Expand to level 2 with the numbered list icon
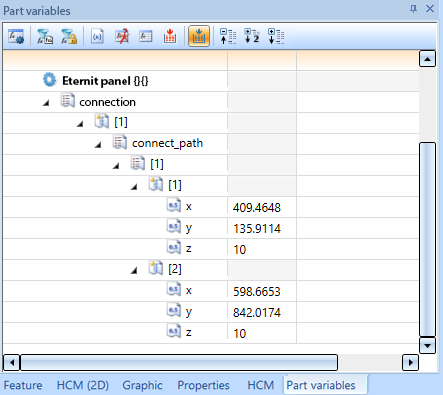This screenshot has height=395, width=443. [x=252, y=36]
